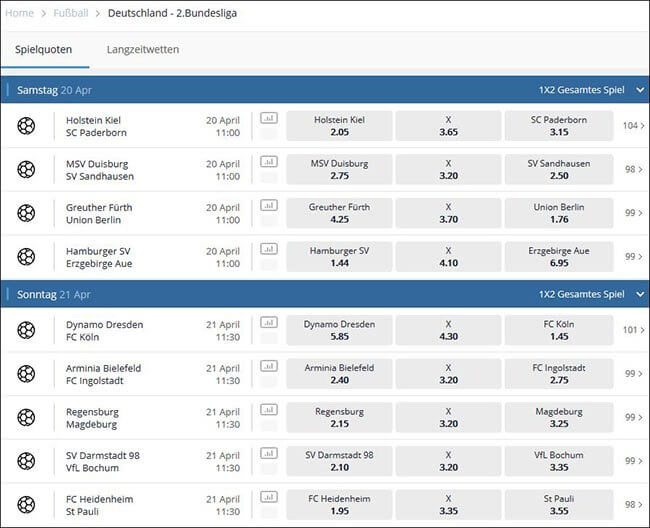Viewport: 650px width, 528px height.
Task: Click football icon in MSV Duisburg row
Action: (26, 169)
